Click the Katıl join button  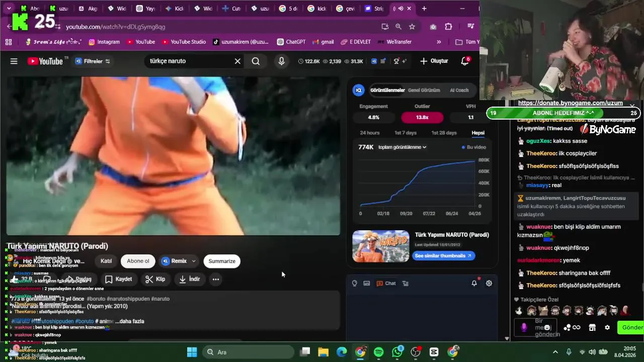106,261
